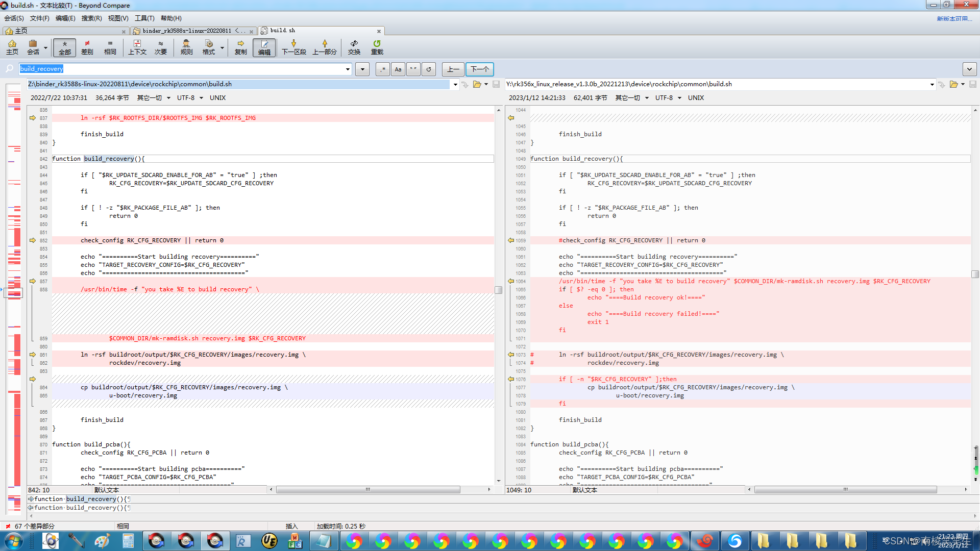Open left file UTF-8 encoding dropdown

pos(190,97)
